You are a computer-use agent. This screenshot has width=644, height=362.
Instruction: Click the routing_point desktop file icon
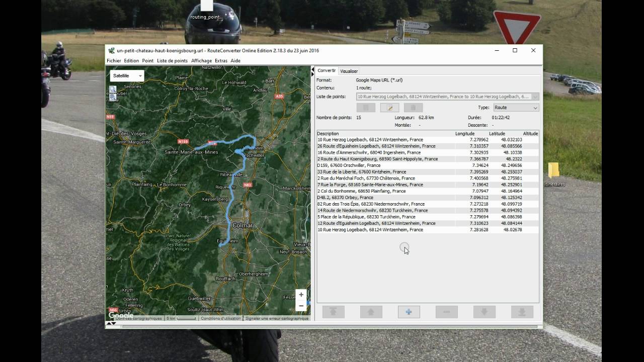point(206,10)
